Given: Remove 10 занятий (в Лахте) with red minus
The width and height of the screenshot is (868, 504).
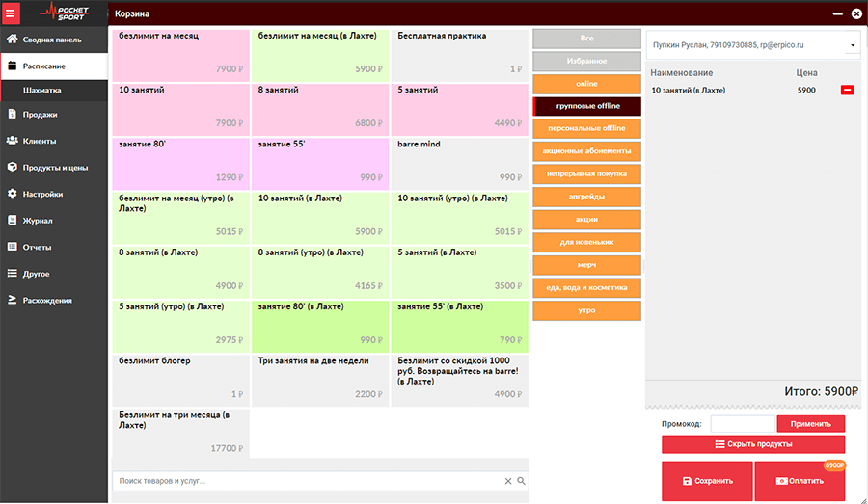Looking at the screenshot, I should [847, 91].
